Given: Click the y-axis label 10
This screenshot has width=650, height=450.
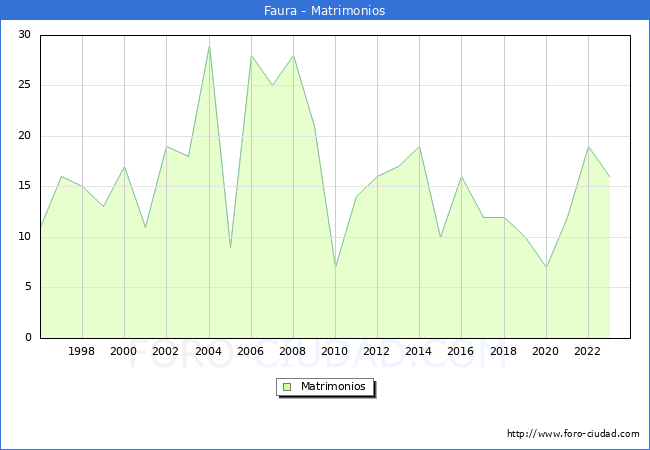Looking at the screenshot, I should click(25, 237).
